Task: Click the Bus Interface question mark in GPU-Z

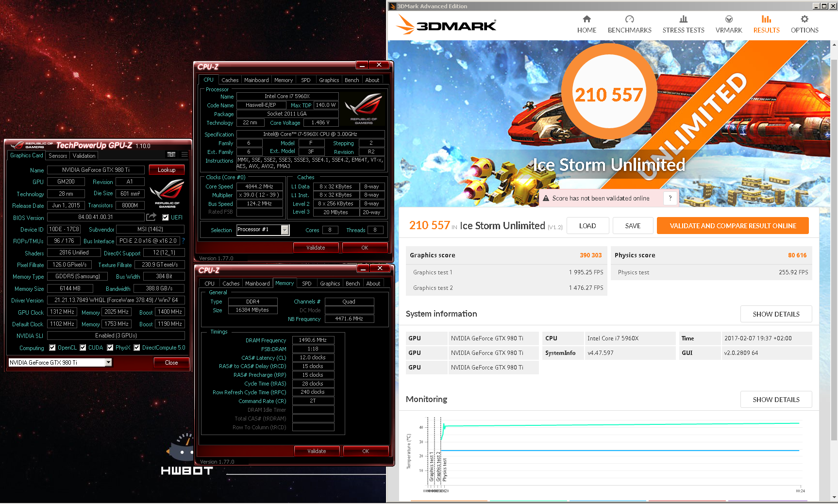Action: pyautogui.click(x=183, y=240)
